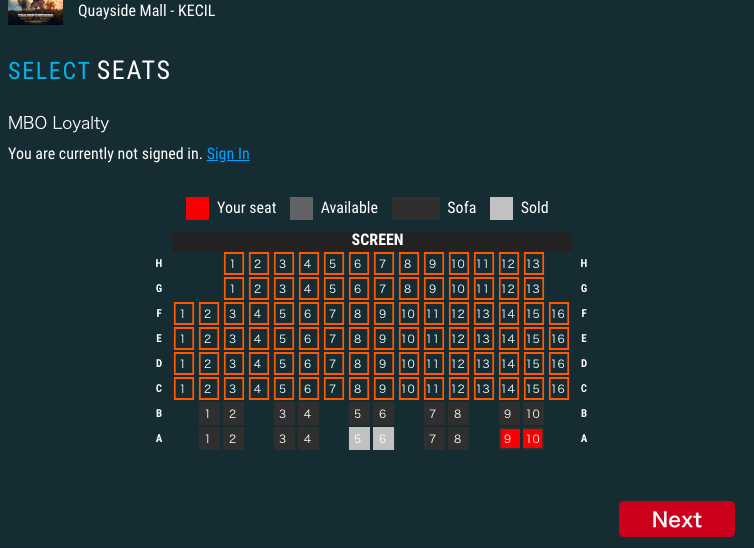Select sofa seat 1 in row B
Viewport: 754px width, 548px height.
pyautogui.click(x=209, y=414)
